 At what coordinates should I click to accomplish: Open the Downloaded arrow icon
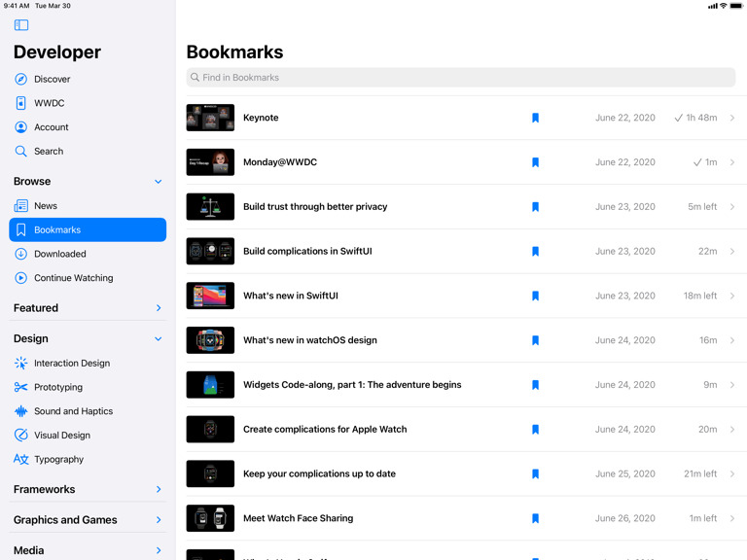coord(21,254)
